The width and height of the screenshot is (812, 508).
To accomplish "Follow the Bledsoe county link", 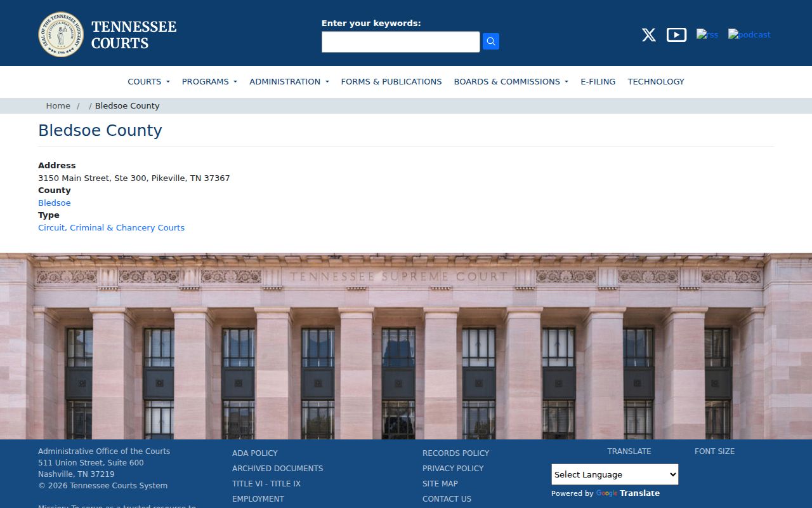I will coord(55,203).
